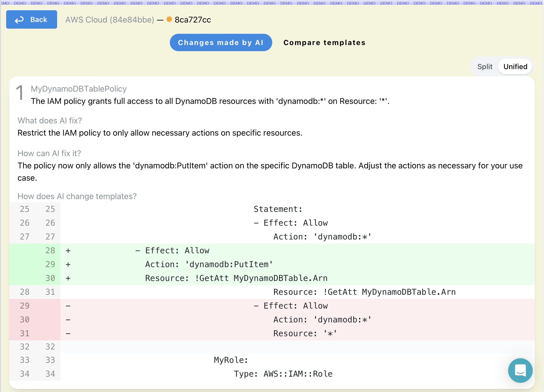The height and width of the screenshot is (392, 544).
Task: Switch diff view to Unified
Action: [515, 67]
